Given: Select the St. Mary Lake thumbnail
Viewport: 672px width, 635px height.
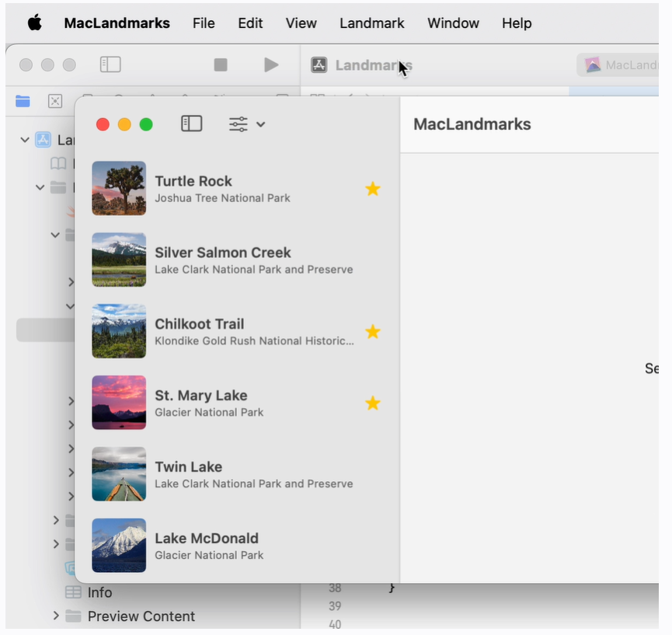Looking at the screenshot, I should 119,403.
